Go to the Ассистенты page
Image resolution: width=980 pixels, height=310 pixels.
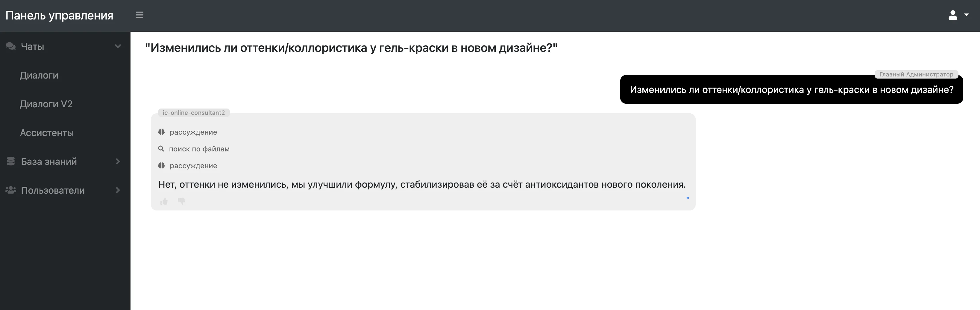pos(47,133)
